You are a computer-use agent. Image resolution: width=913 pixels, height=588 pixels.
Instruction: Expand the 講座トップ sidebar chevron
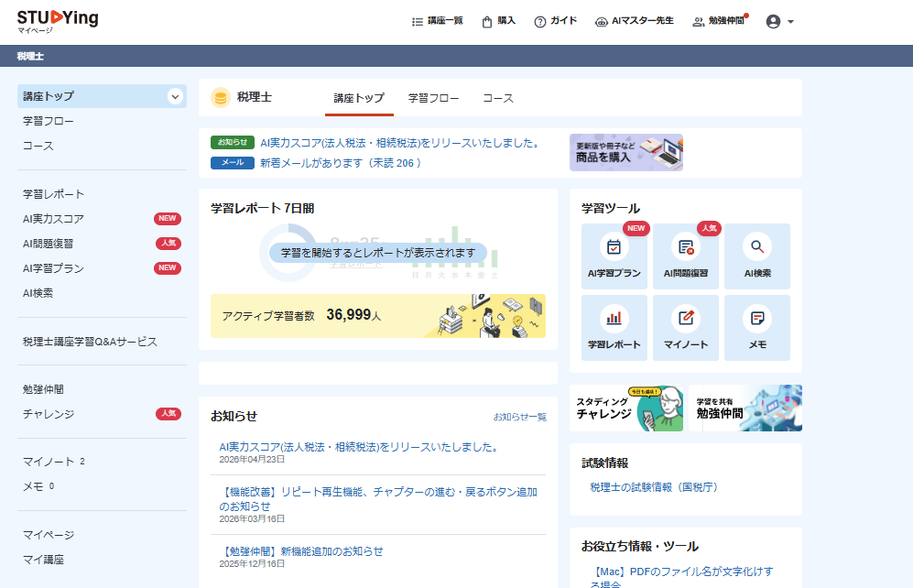[175, 97]
